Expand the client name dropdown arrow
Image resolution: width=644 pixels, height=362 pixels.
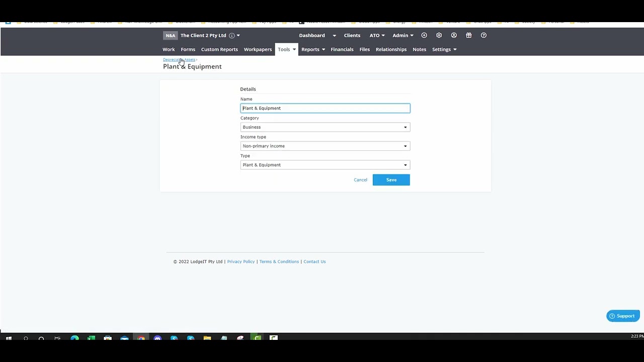click(238, 36)
